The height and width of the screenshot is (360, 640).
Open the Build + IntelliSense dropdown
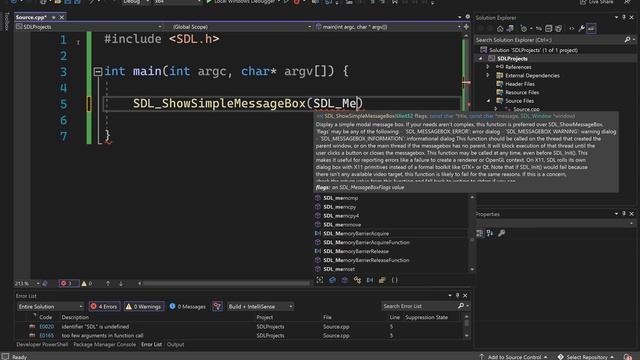[260, 307]
